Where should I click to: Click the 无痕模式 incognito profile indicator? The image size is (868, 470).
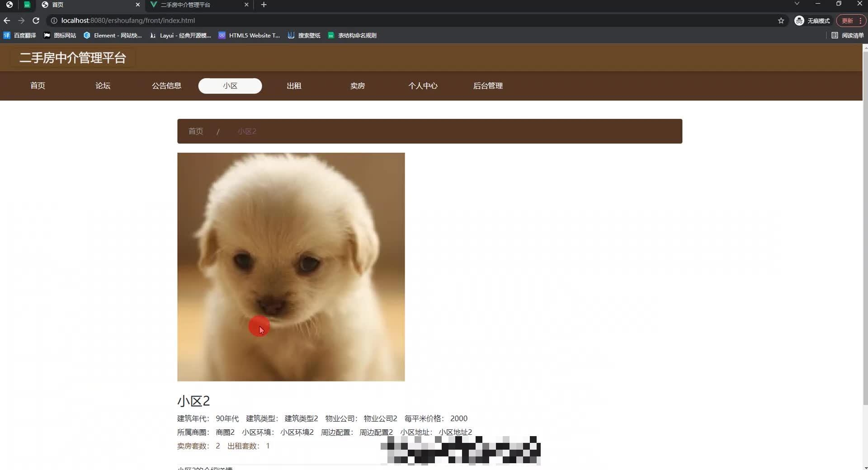tap(812, 21)
